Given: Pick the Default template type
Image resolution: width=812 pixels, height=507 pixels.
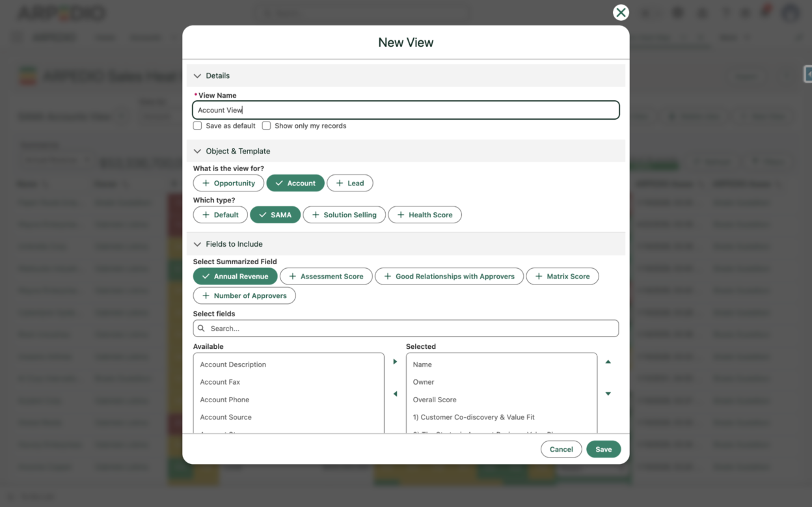Looking at the screenshot, I should pyautogui.click(x=221, y=215).
